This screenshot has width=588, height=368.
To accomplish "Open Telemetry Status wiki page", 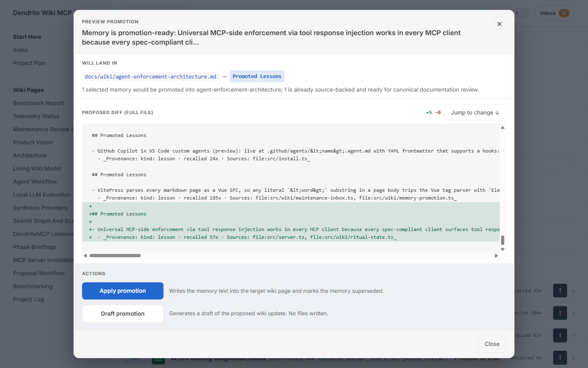I will coord(36,116).
